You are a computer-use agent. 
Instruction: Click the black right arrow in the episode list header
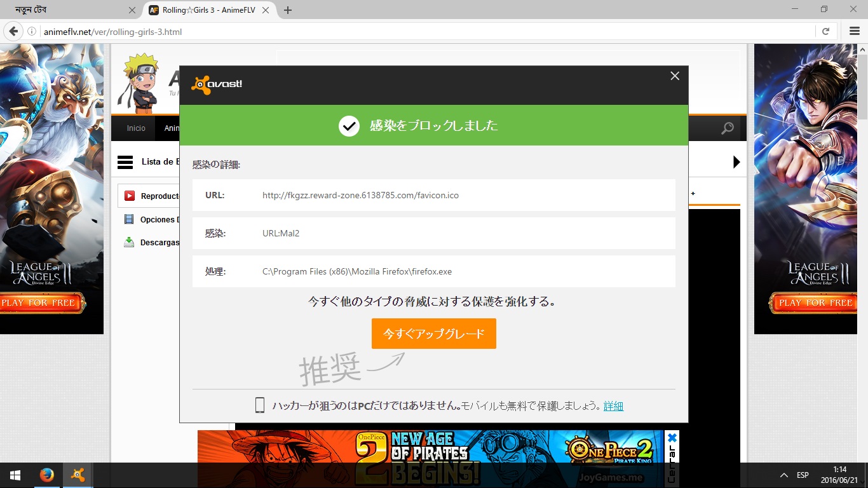tap(736, 162)
